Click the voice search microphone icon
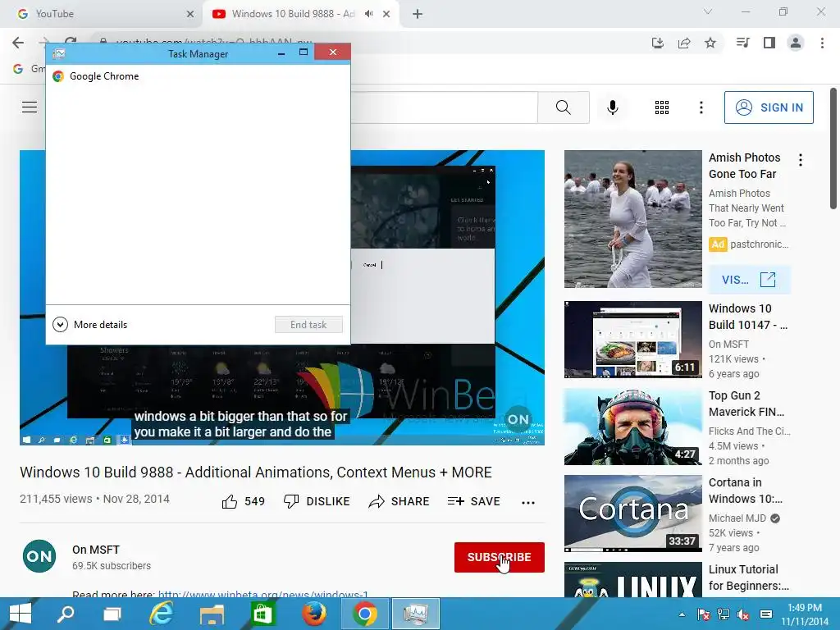This screenshot has width=840, height=630. (612, 107)
